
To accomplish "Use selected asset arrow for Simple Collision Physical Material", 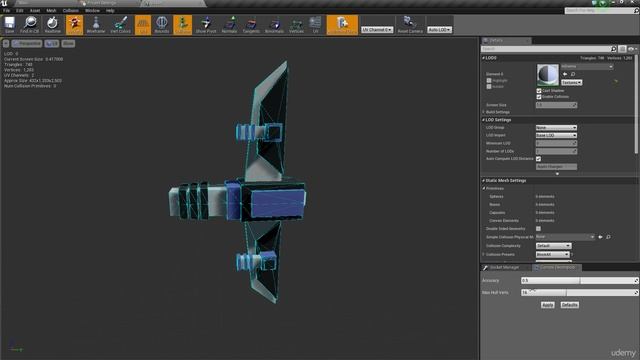I will coord(600,237).
